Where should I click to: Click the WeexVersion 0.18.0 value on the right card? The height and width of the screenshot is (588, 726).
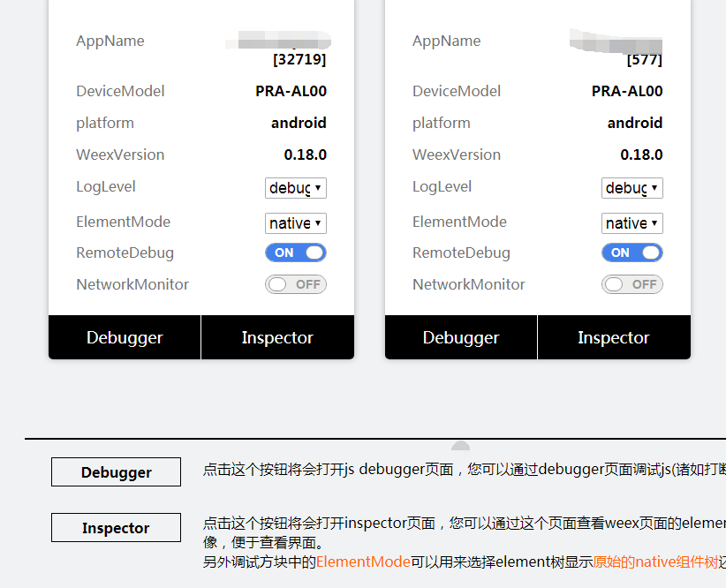[x=642, y=155]
